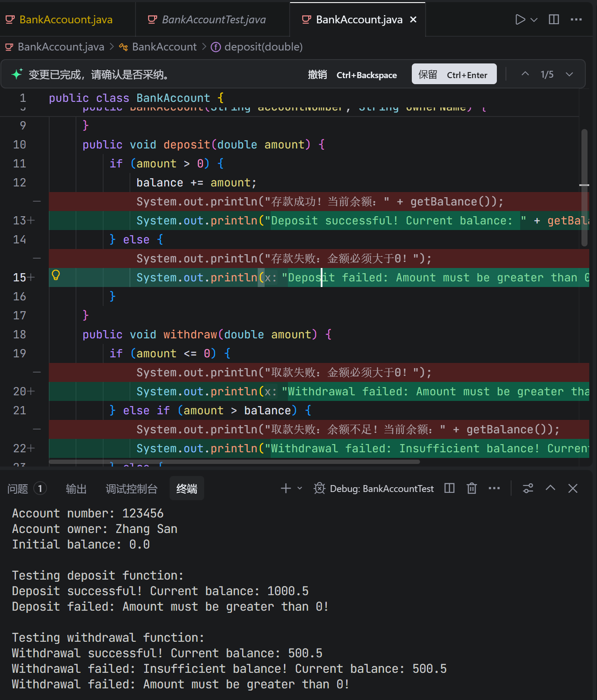Kill terminal with the trash icon
597x700 pixels.
(x=471, y=489)
